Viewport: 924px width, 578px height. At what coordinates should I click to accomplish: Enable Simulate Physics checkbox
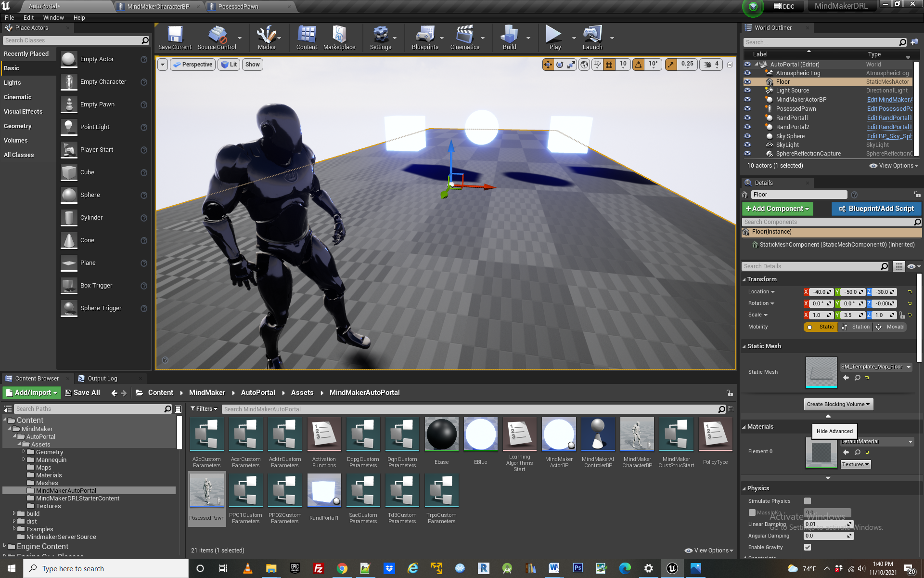pyautogui.click(x=808, y=501)
